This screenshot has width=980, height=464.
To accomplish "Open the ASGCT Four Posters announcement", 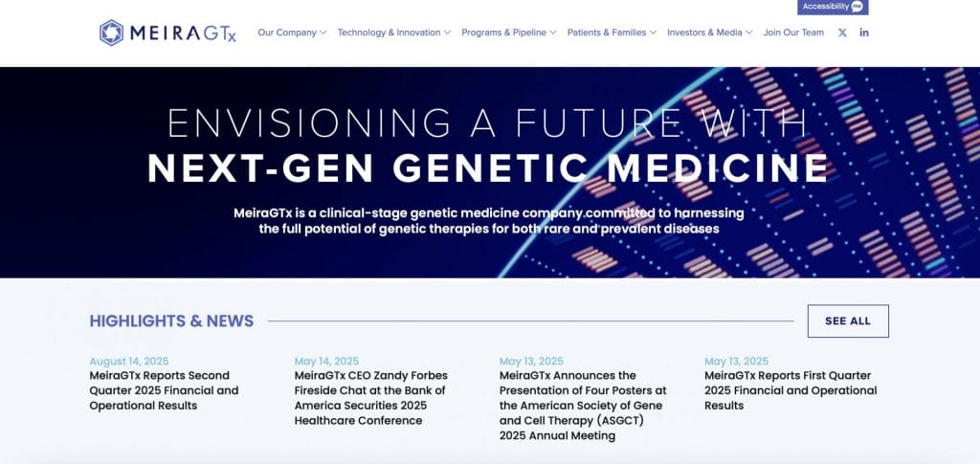I will 581,406.
